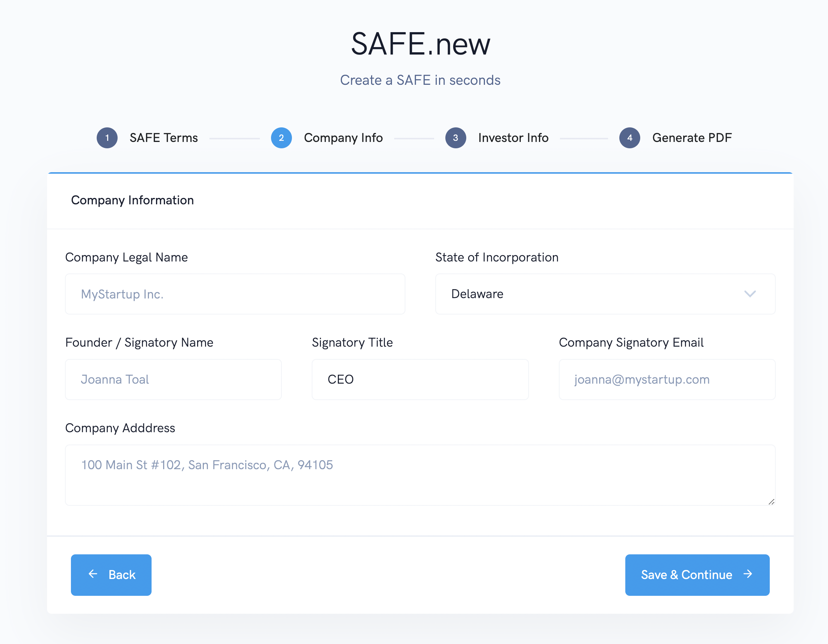Select the Company Signatory Email field
The image size is (828, 644).
[x=667, y=379]
